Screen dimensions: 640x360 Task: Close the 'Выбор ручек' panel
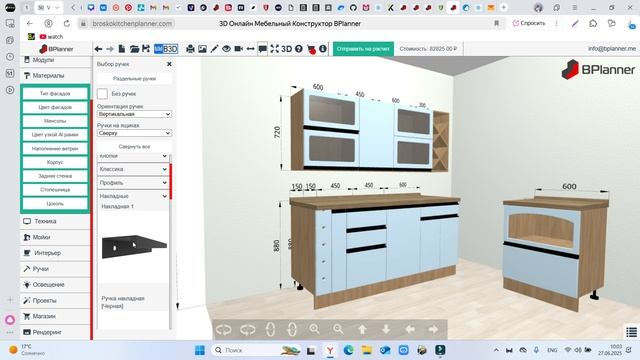pos(169,64)
